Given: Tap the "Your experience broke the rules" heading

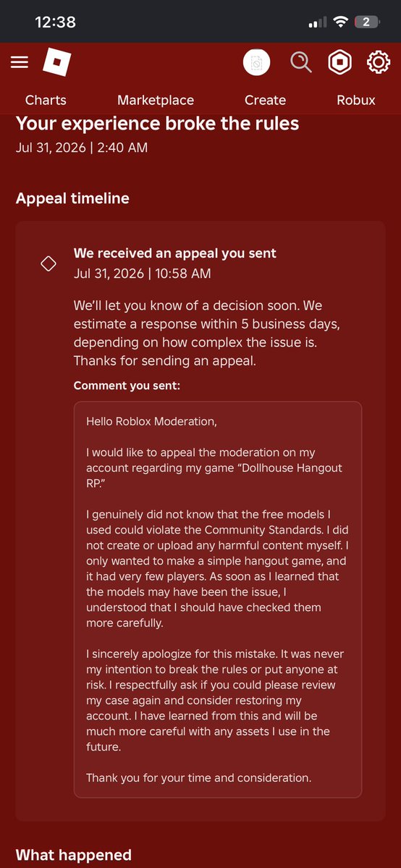Looking at the screenshot, I should tap(157, 124).
